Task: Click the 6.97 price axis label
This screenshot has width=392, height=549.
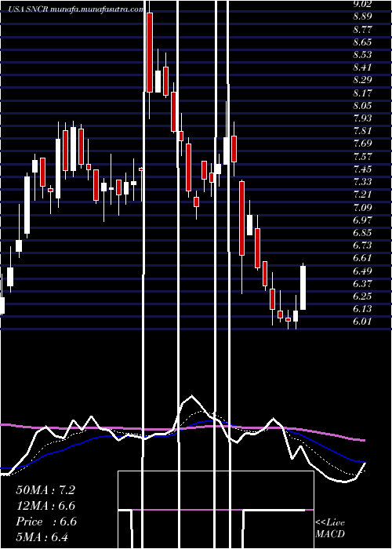Action: click(362, 220)
